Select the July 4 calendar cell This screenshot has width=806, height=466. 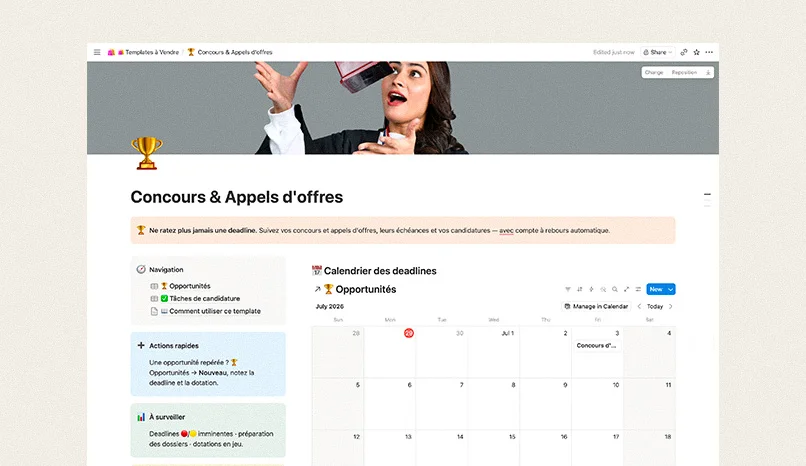pos(649,352)
